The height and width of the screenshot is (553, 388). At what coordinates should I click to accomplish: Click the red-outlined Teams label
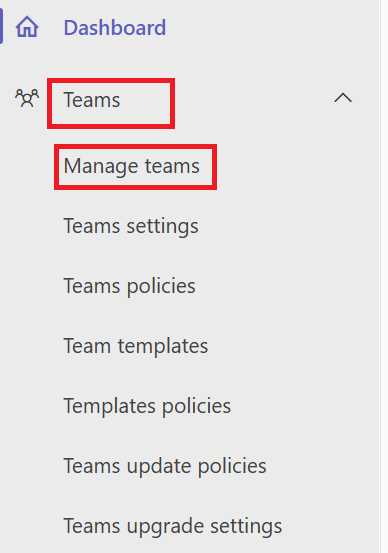click(111, 103)
